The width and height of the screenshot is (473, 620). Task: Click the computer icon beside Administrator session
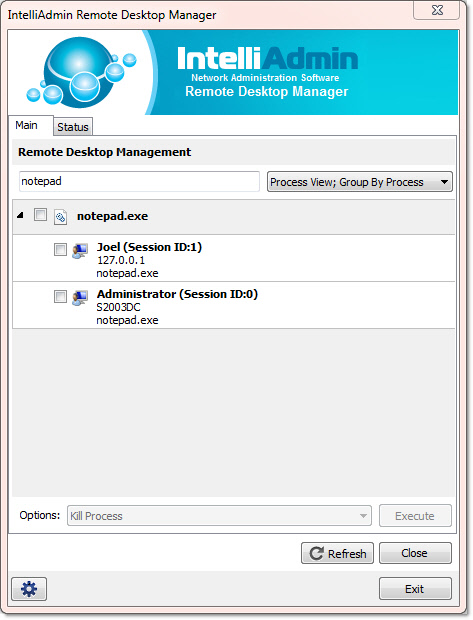click(x=80, y=298)
